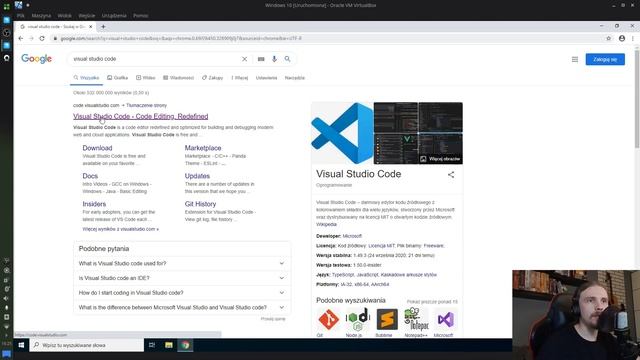
Task: Switch to the Wiadomości tab
Action: [x=178, y=78]
